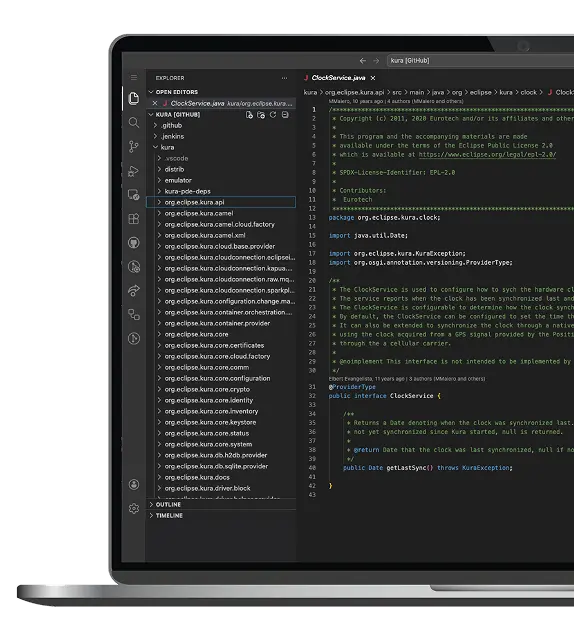The image size is (574, 642).
Task: Select org.eclipse.kura.camel.xml folder
Action: click(221, 235)
